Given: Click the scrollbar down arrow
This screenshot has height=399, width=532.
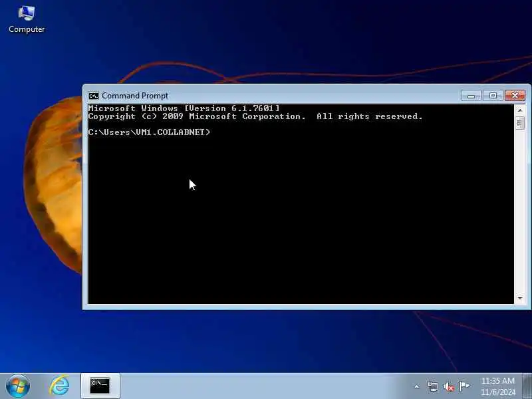Looking at the screenshot, I should coord(519,298).
